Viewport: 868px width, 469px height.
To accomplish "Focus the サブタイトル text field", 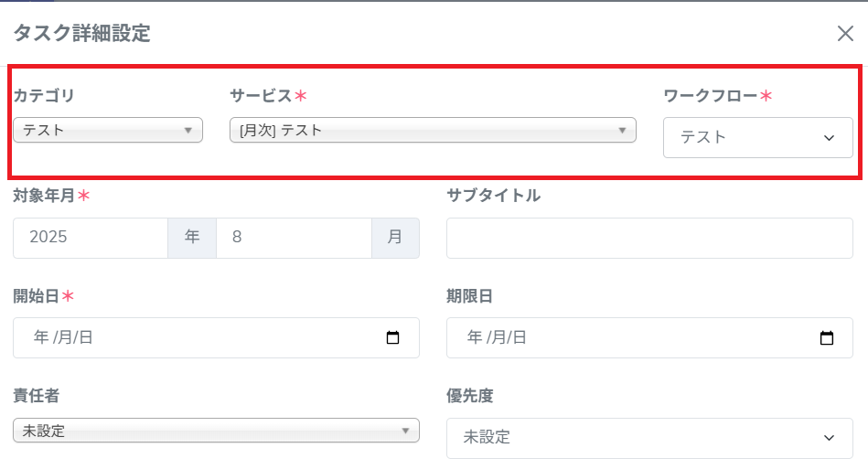I will coord(649,238).
